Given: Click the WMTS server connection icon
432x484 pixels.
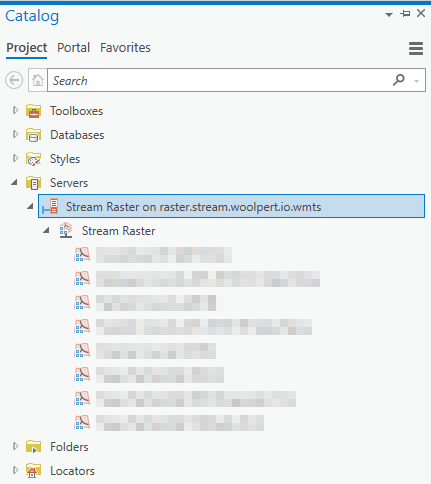Looking at the screenshot, I should tap(50, 207).
